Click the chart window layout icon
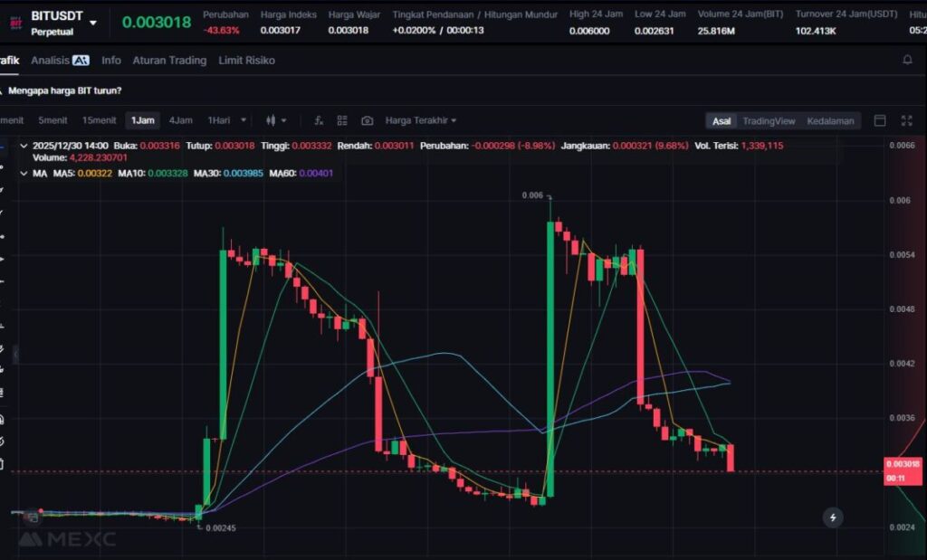 [880, 121]
